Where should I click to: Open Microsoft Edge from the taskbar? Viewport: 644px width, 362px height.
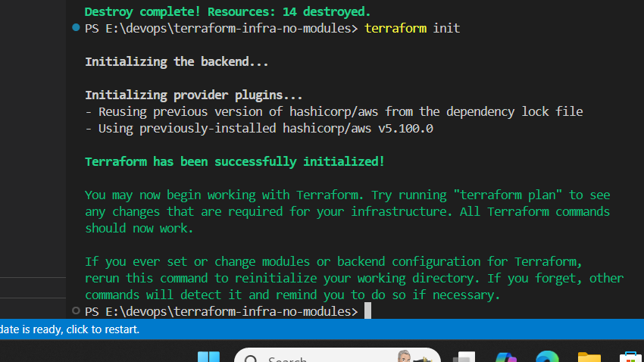pos(546,357)
